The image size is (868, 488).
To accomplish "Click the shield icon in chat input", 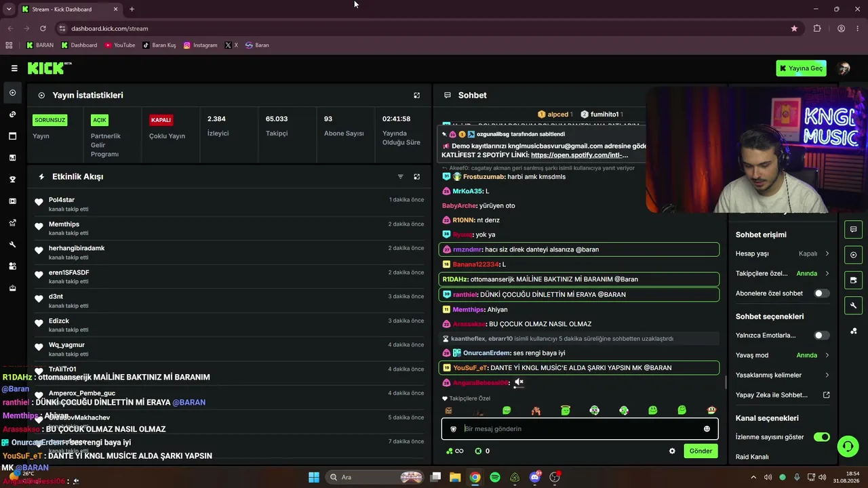I will (454, 429).
